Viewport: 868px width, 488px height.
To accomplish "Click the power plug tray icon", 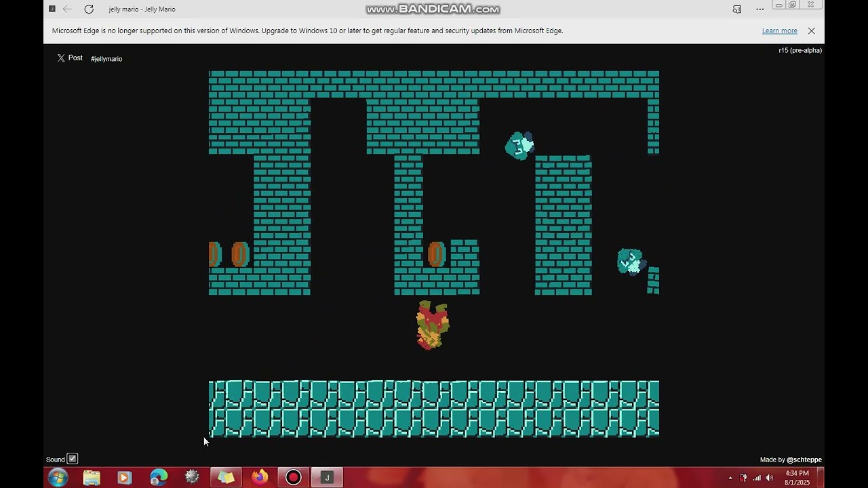I will (x=743, y=478).
